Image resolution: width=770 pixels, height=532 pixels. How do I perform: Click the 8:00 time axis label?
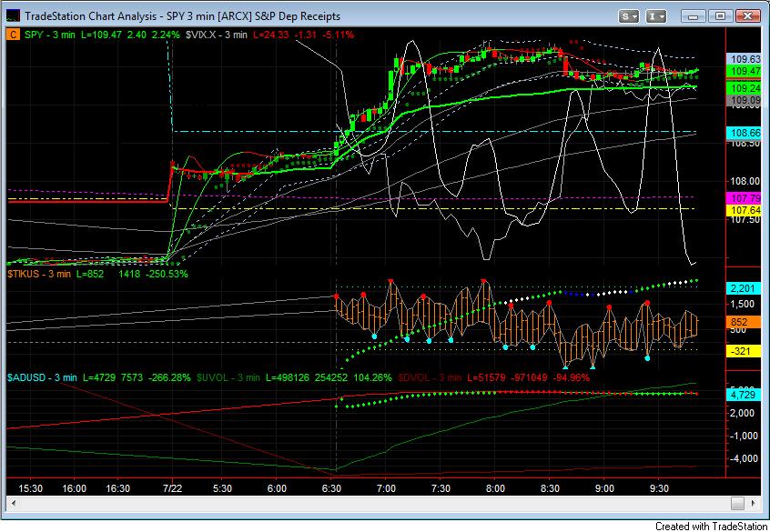(495, 488)
